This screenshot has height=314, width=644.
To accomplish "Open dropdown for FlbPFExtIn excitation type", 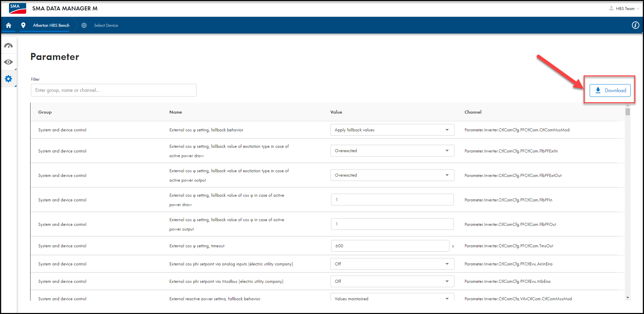I will click(392, 151).
